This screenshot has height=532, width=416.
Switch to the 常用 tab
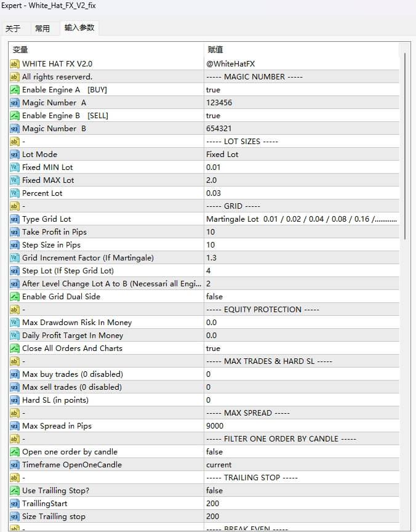[42, 28]
